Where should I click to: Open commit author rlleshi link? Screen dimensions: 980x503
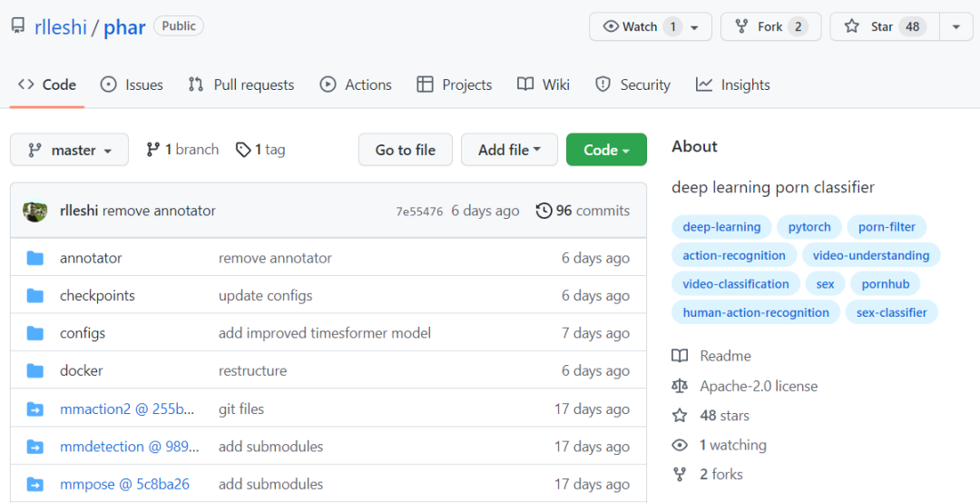point(79,211)
